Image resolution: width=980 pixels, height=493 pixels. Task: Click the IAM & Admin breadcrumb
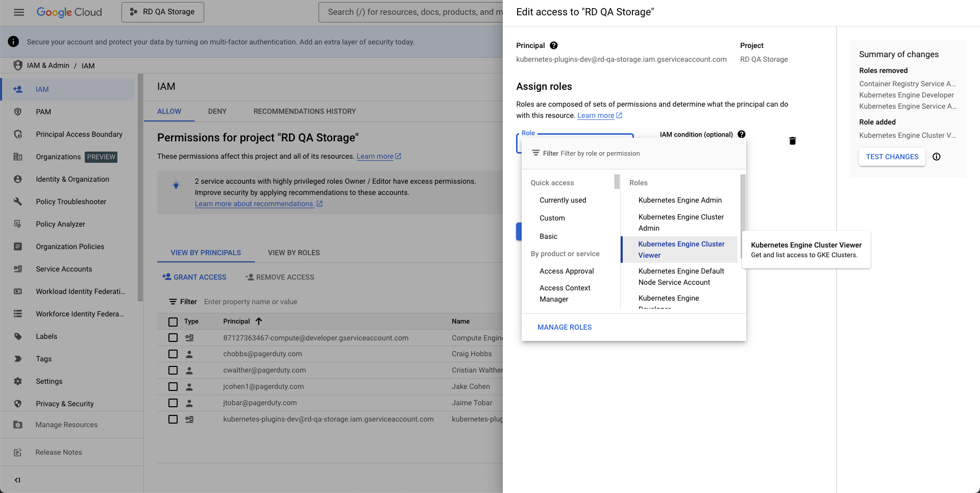coord(48,65)
